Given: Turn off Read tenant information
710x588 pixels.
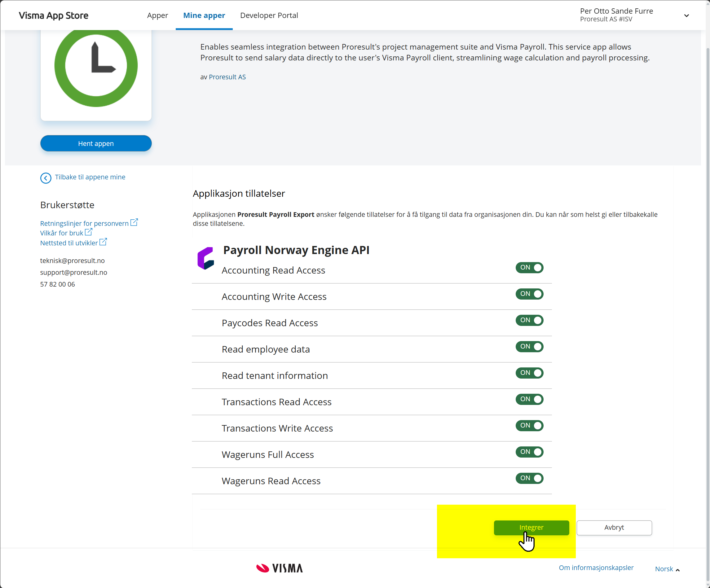Looking at the screenshot, I should tap(529, 373).
